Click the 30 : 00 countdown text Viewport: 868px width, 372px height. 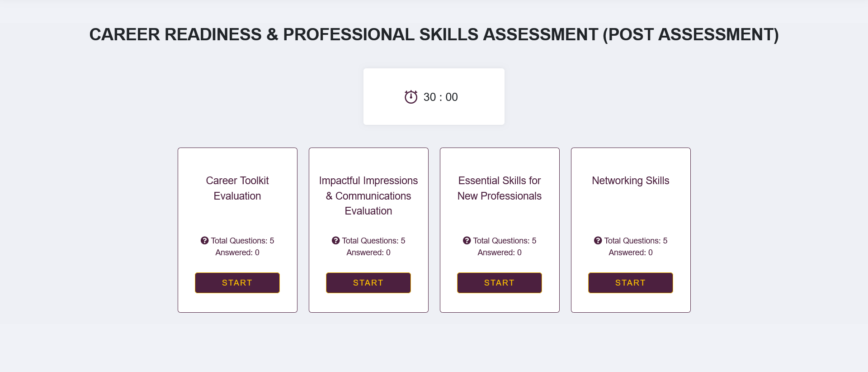[441, 97]
